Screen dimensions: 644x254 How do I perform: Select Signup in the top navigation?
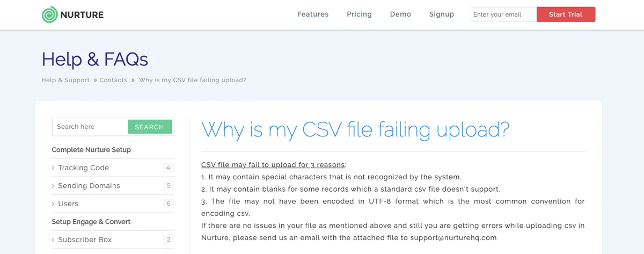point(442,14)
